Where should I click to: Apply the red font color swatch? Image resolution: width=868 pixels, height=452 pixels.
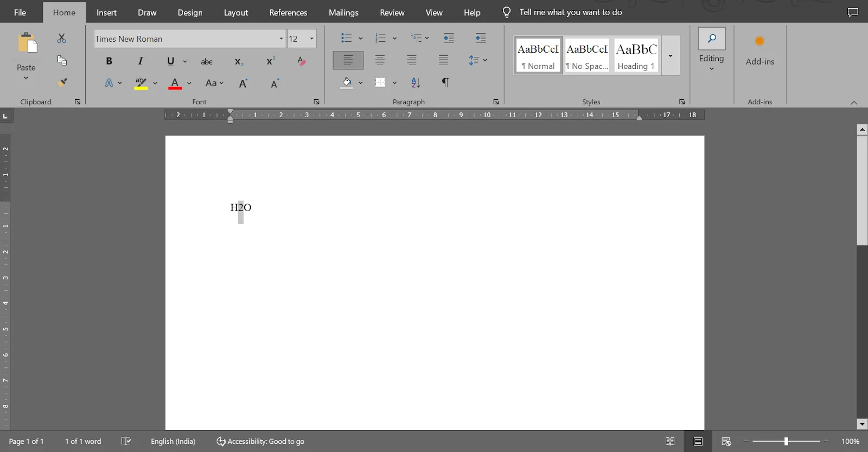pos(175,84)
